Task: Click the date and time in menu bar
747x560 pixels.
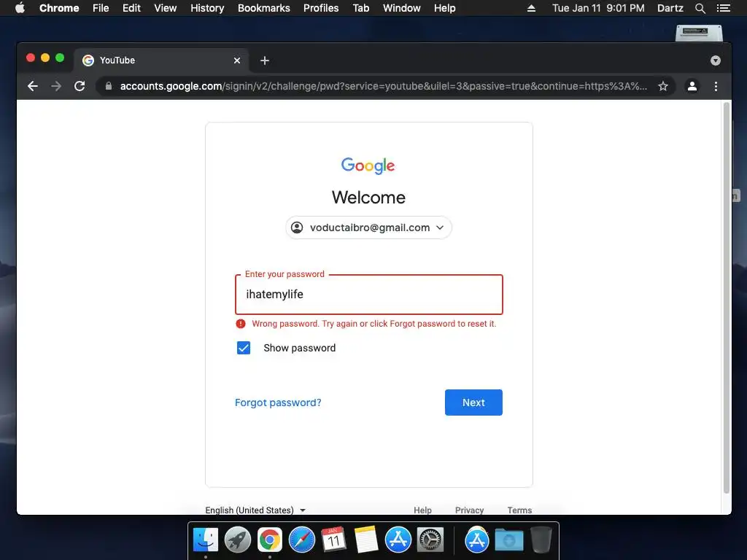Action: pyautogui.click(x=598, y=8)
